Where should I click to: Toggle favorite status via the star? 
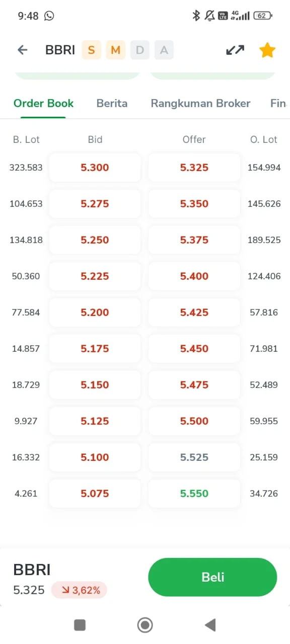point(267,49)
